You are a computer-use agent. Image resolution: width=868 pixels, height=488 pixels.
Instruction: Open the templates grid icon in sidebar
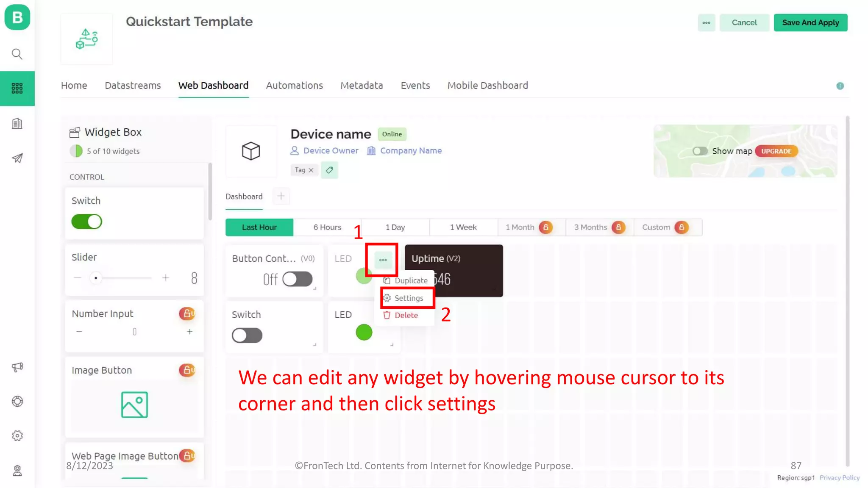tap(17, 88)
